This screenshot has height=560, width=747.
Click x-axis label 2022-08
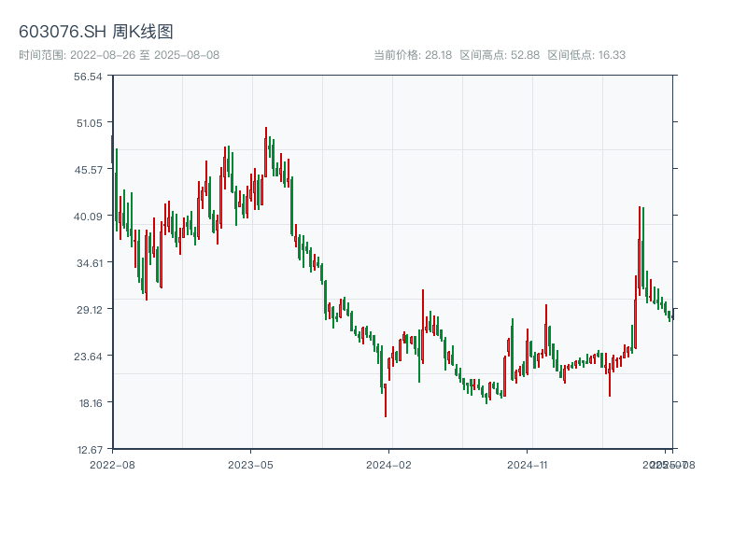[x=112, y=465]
